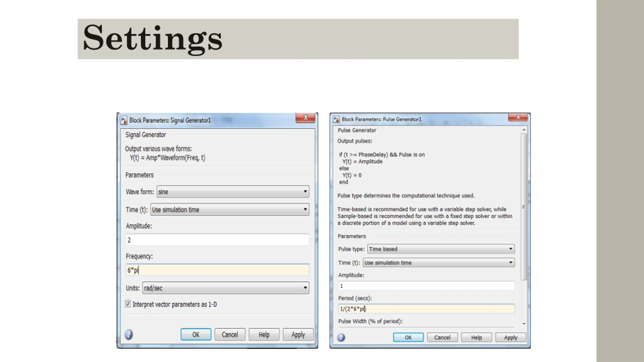Screen dimensions: 644x362
Task: Open Pulse Generator Time (t) dropdown
Action: tap(438, 262)
